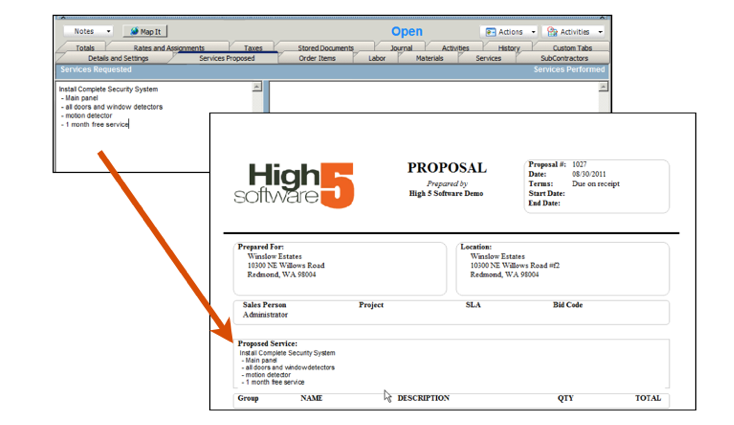
Task: Switch to Details and Settings tab
Action: tap(118, 58)
